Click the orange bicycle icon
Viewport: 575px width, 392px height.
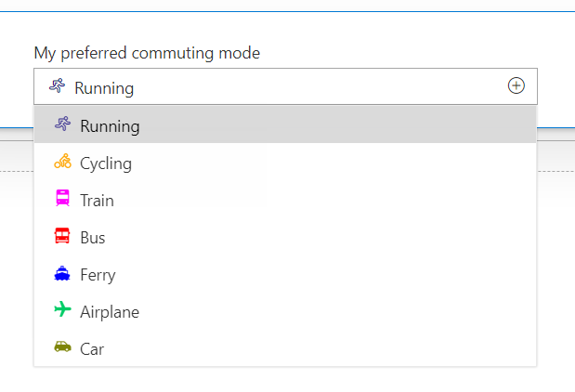click(62, 163)
